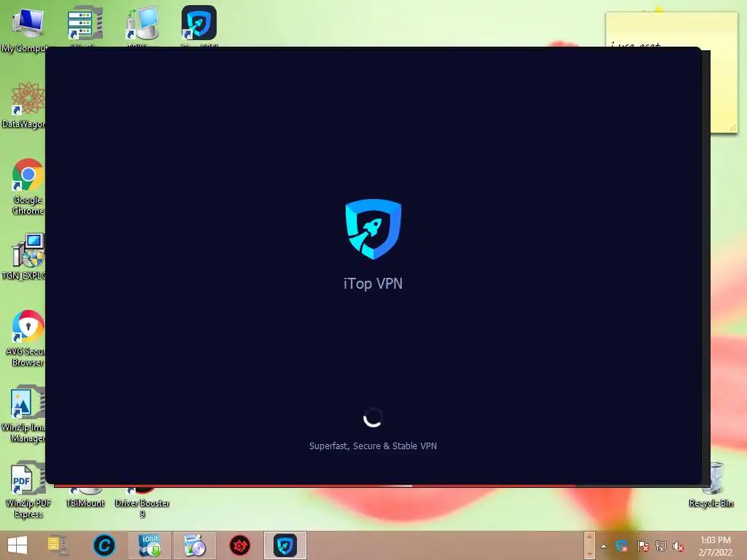This screenshot has height=560, width=747.
Task: Open the Action Center flag in the tray
Action: (643, 546)
